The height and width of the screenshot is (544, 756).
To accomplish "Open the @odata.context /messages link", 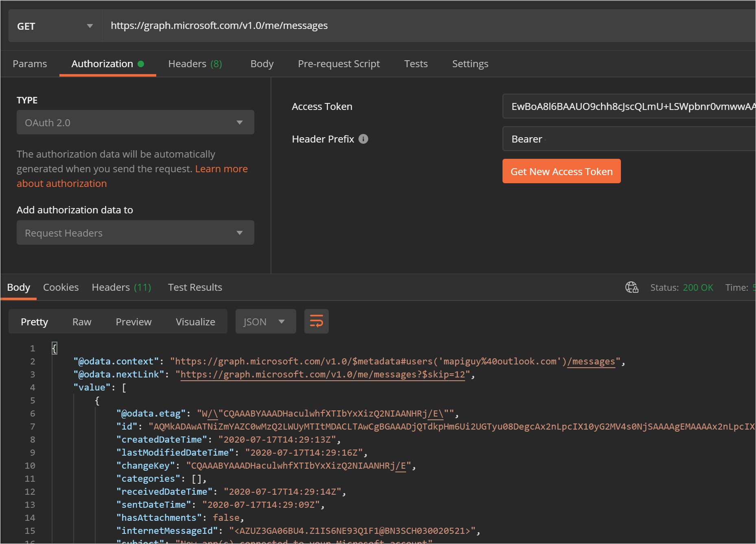I will point(591,362).
